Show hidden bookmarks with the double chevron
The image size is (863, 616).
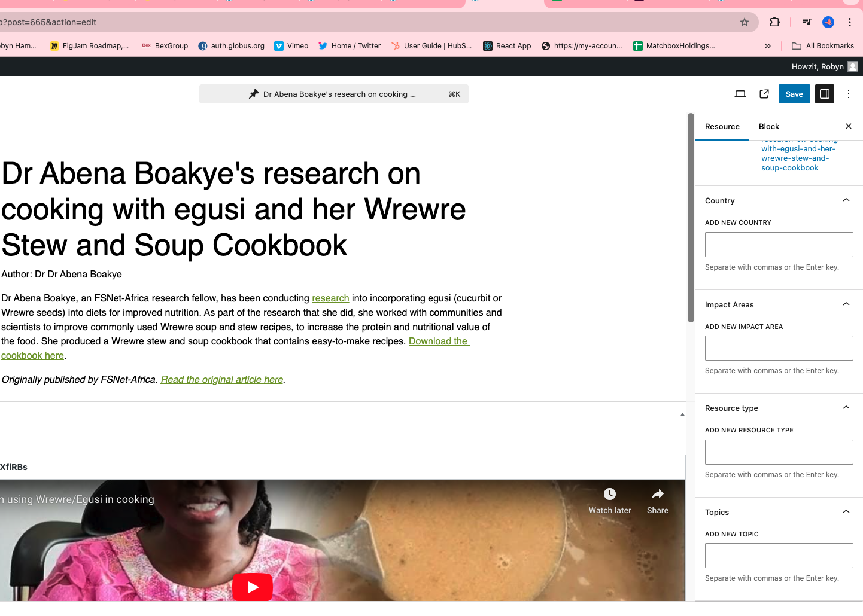[767, 46]
